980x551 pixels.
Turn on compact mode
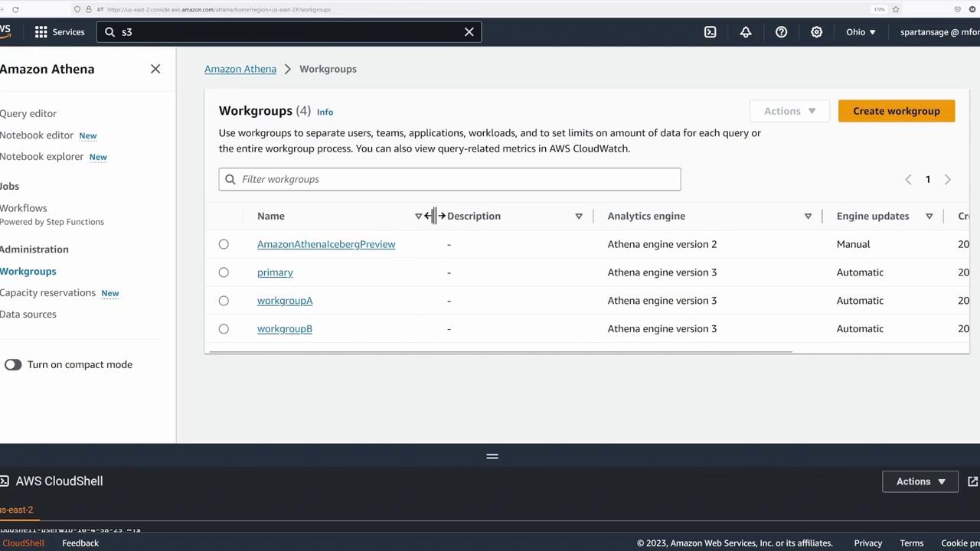point(13,364)
